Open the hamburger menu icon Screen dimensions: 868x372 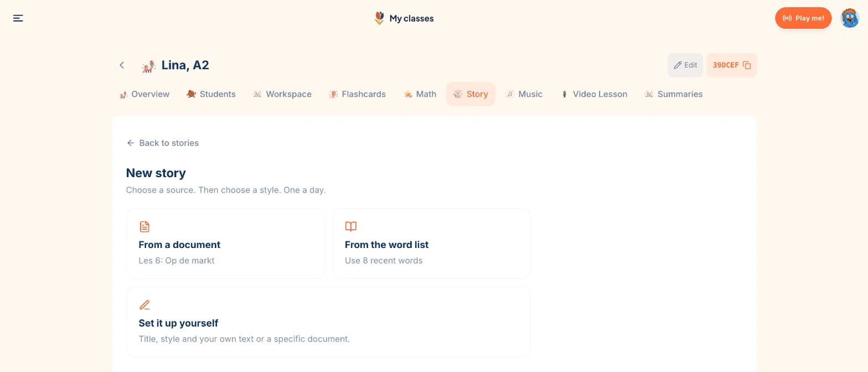[18, 18]
